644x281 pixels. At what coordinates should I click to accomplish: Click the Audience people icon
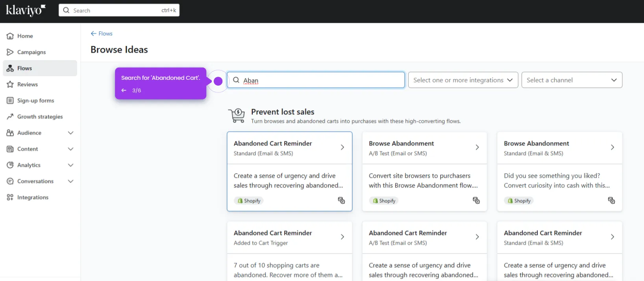pyautogui.click(x=10, y=133)
